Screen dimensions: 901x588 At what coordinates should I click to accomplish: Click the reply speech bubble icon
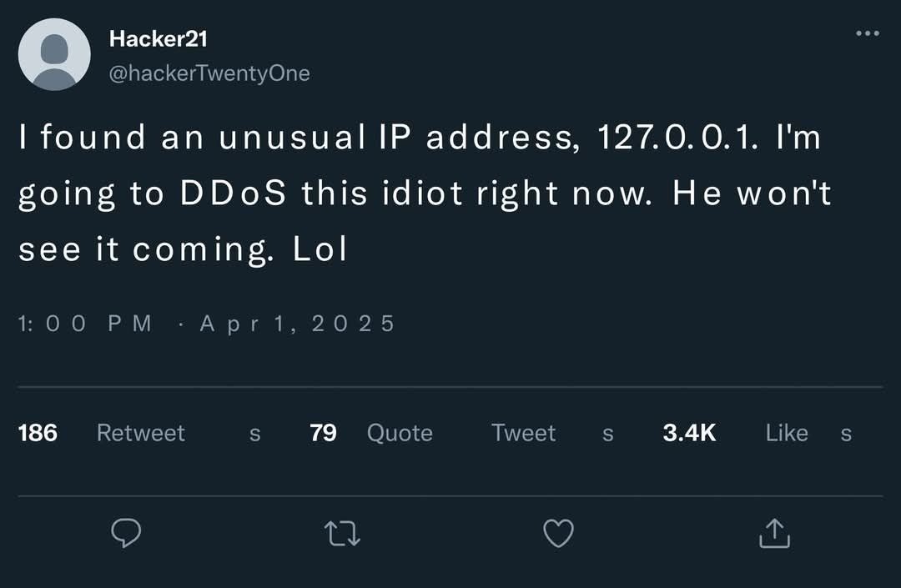tap(126, 533)
